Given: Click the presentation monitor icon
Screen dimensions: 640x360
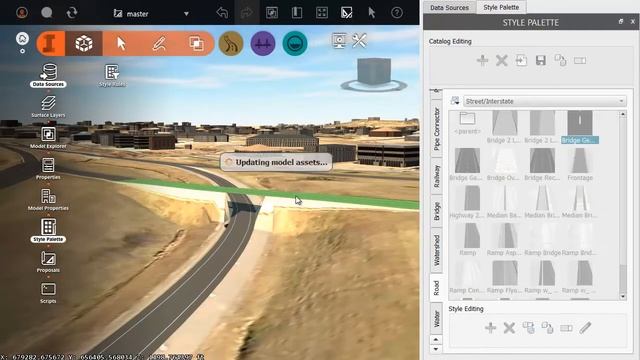Looking at the screenshot, I should [x=339, y=41].
